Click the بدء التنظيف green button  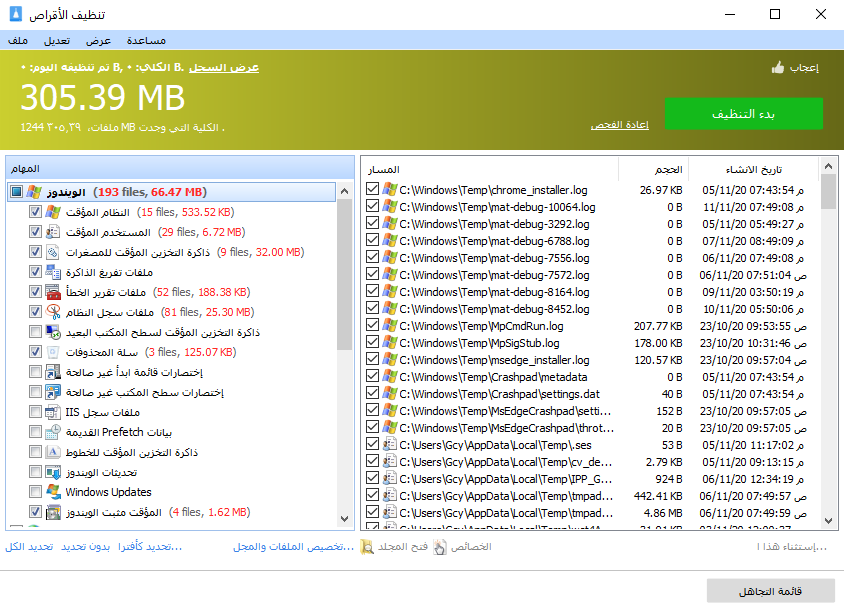pyautogui.click(x=743, y=114)
